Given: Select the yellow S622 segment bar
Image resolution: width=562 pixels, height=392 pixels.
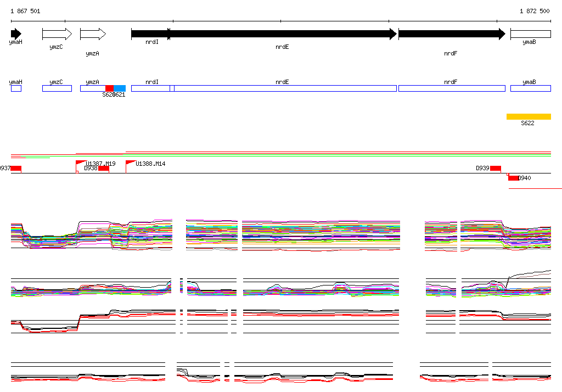Looking at the screenshot, I should tap(529, 116).
